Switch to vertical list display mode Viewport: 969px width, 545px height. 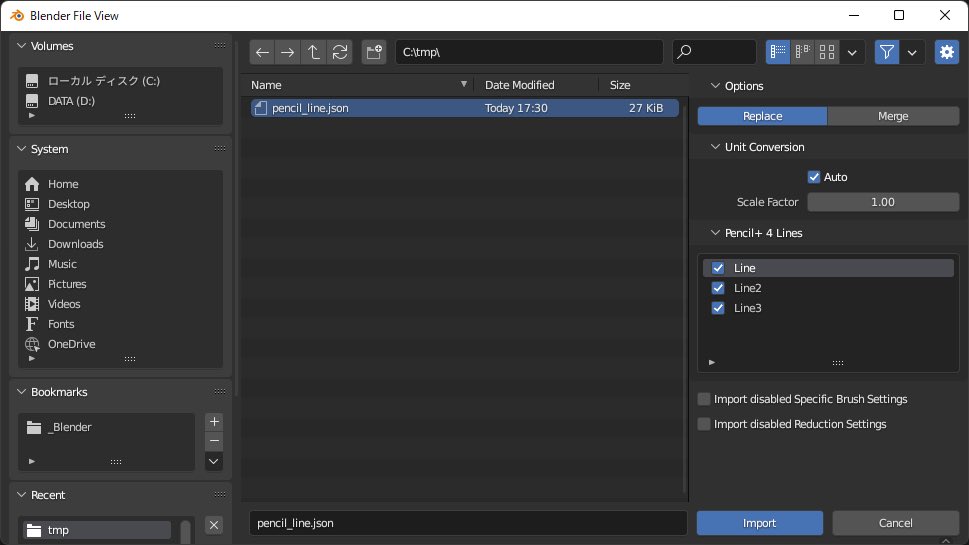point(777,52)
